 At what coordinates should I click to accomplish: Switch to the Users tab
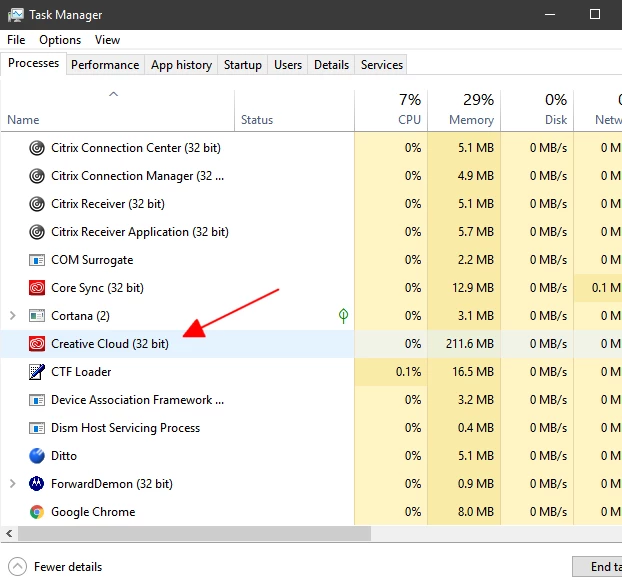(x=288, y=65)
